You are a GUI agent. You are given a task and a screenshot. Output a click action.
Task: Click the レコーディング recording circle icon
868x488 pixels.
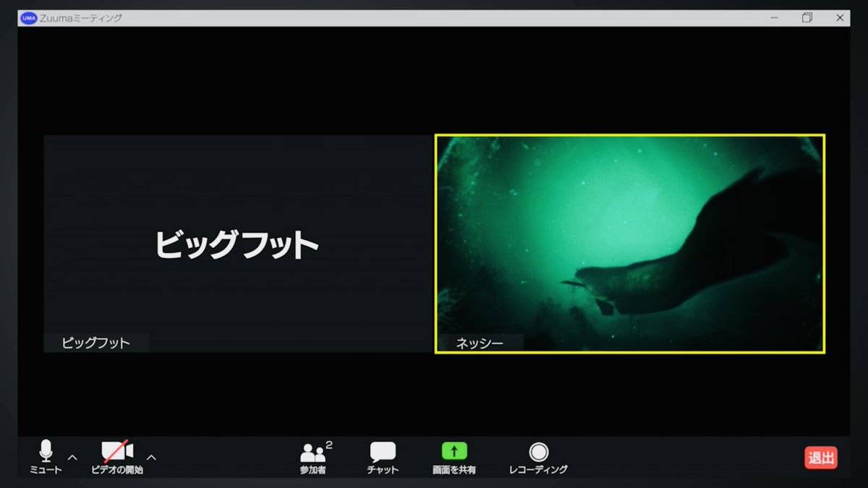point(538,452)
